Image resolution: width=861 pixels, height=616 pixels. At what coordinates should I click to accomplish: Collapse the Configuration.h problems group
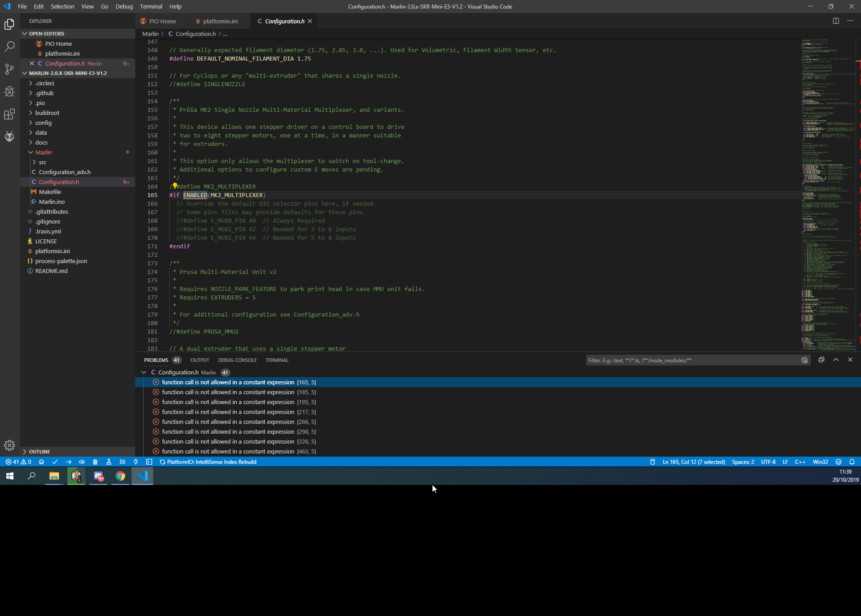(x=144, y=373)
